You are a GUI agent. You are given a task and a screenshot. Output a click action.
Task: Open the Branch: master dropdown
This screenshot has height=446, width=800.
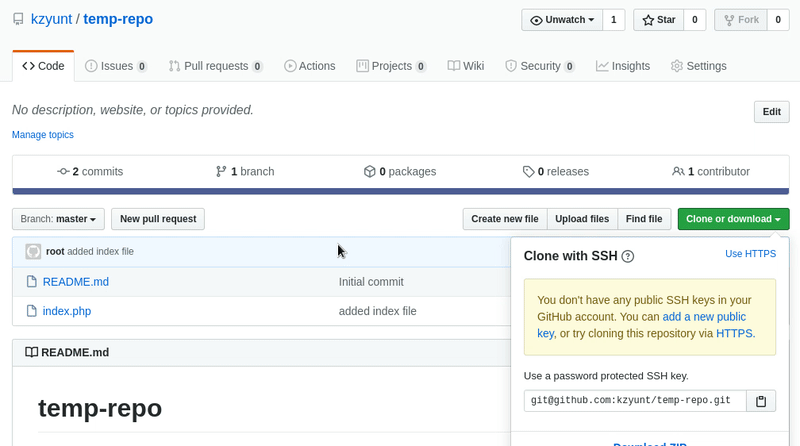[x=58, y=219]
